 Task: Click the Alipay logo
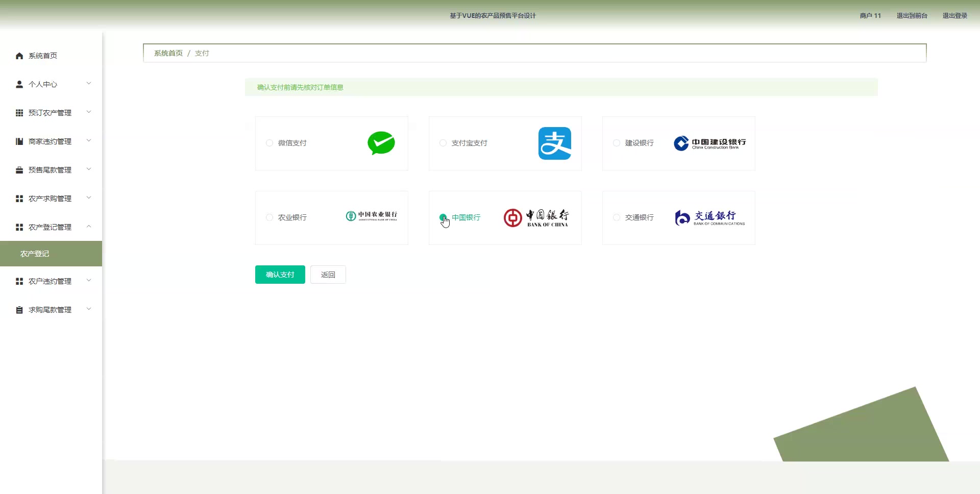click(555, 143)
